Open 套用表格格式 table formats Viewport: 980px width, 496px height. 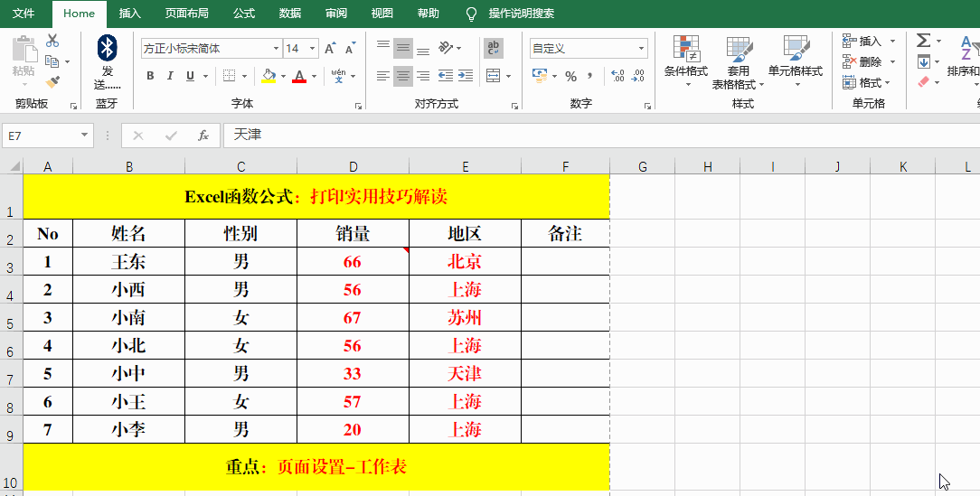738,61
